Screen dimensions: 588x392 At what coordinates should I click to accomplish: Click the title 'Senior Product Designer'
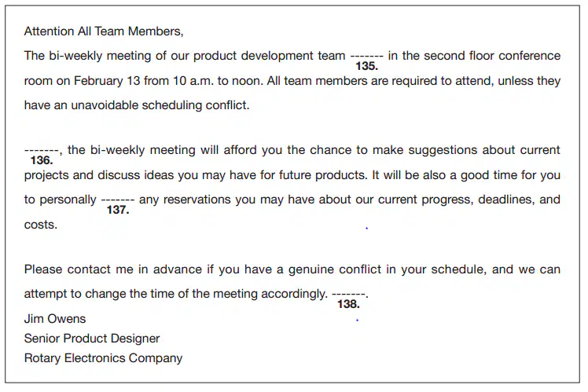pos(92,339)
